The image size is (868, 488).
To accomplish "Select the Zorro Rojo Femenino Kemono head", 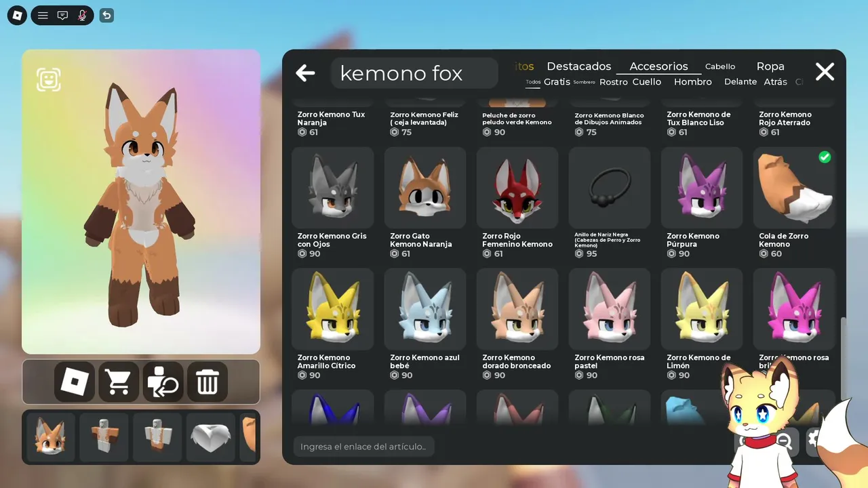I will pyautogui.click(x=517, y=188).
